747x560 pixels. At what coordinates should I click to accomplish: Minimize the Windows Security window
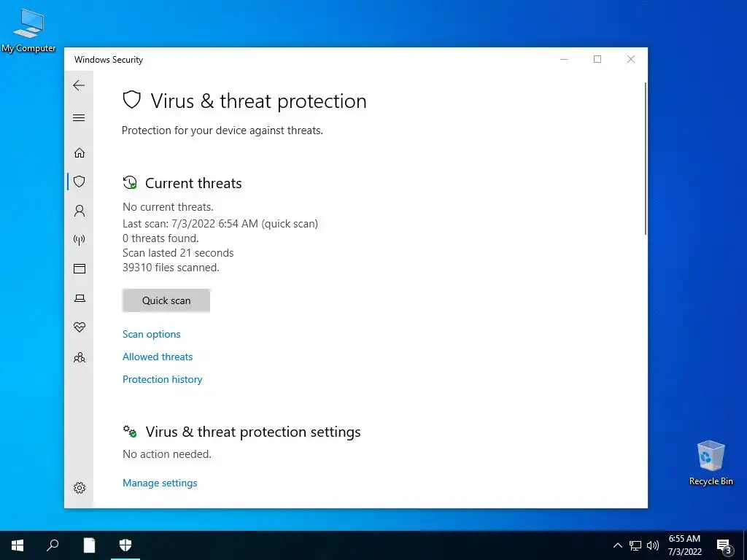(564, 59)
